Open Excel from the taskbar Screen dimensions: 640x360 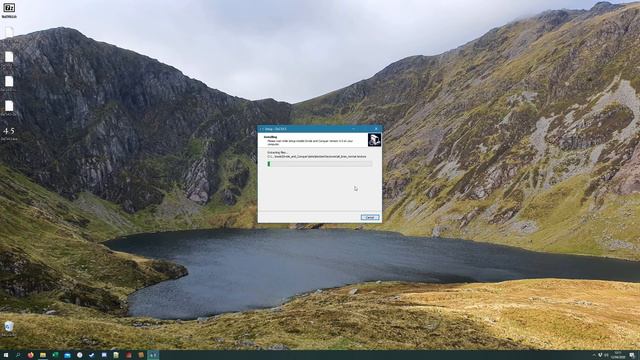coord(55,355)
